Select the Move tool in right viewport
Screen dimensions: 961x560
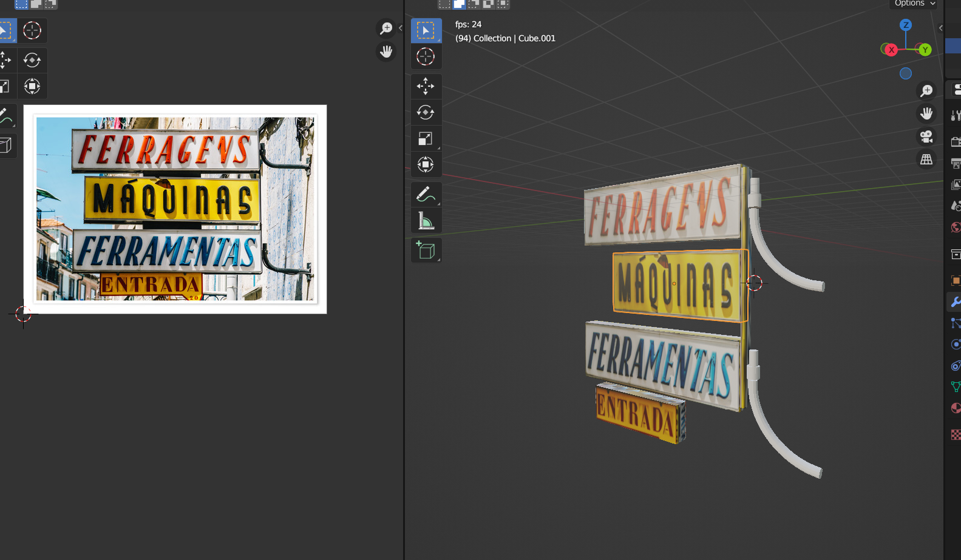click(x=426, y=86)
